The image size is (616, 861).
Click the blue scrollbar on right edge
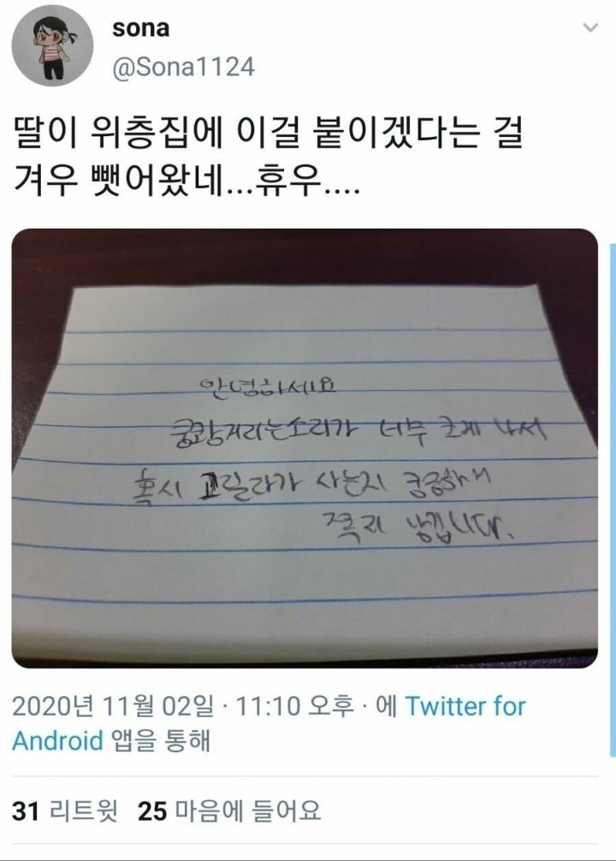pyautogui.click(x=613, y=500)
